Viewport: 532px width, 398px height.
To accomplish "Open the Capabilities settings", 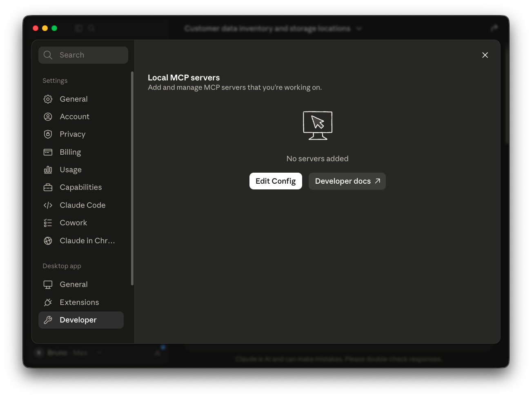I will (x=81, y=187).
